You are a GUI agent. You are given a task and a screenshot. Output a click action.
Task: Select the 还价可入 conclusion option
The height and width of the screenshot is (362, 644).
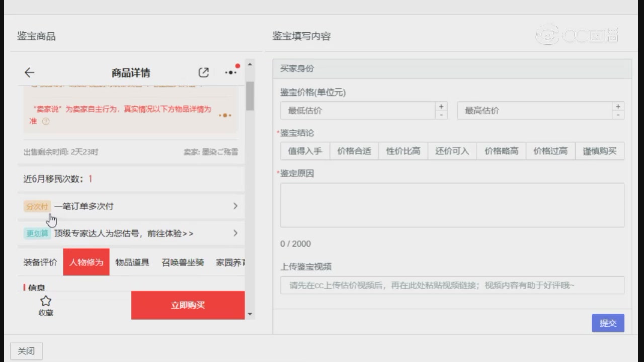click(x=452, y=151)
